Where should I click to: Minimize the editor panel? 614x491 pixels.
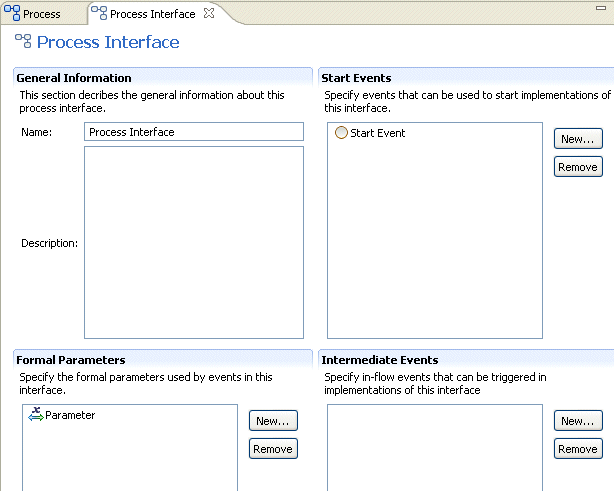click(601, 8)
